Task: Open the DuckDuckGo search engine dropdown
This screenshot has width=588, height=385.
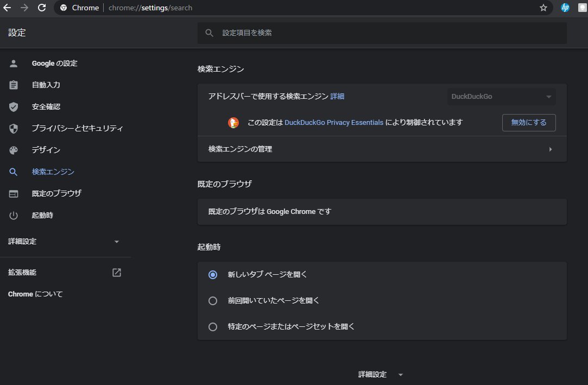Action: (501, 97)
